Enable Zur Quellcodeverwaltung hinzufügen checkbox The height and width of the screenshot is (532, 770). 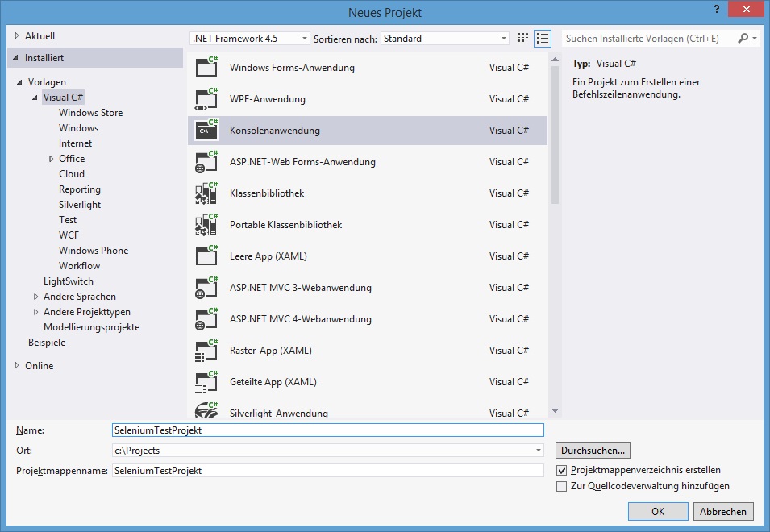(561, 486)
